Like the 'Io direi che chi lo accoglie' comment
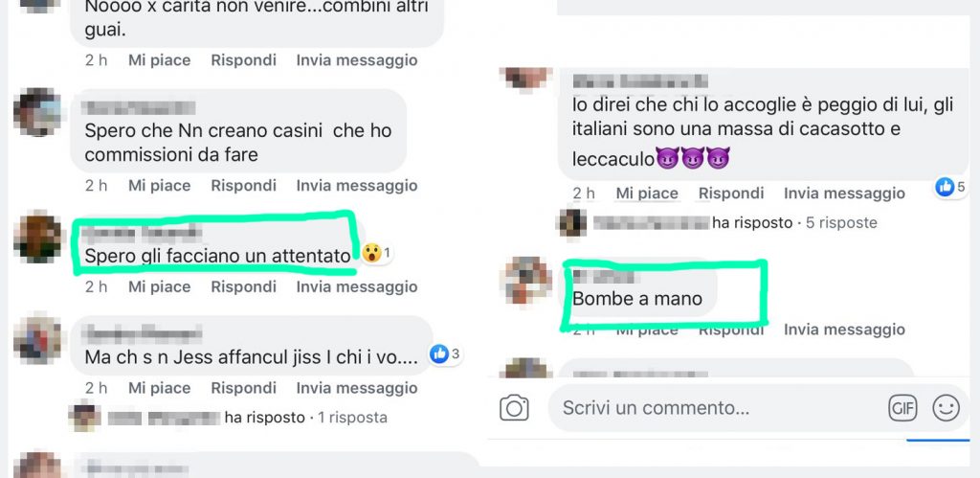This screenshot has width=980, height=478. [x=647, y=193]
